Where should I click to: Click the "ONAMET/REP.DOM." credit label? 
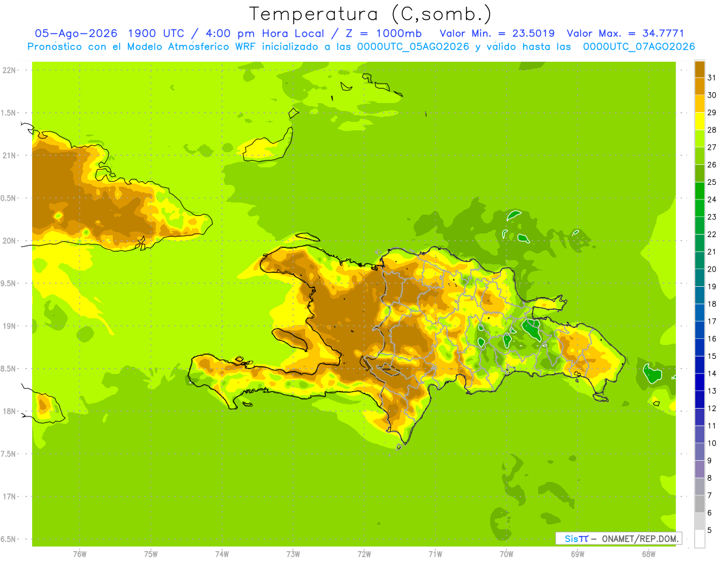(x=640, y=538)
